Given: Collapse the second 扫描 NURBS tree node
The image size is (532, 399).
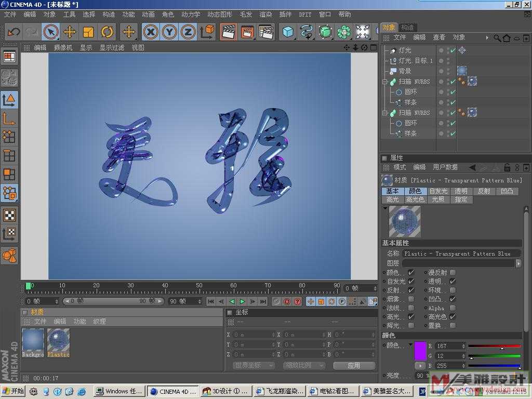Looking at the screenshot, I should (x=385, y=113).
